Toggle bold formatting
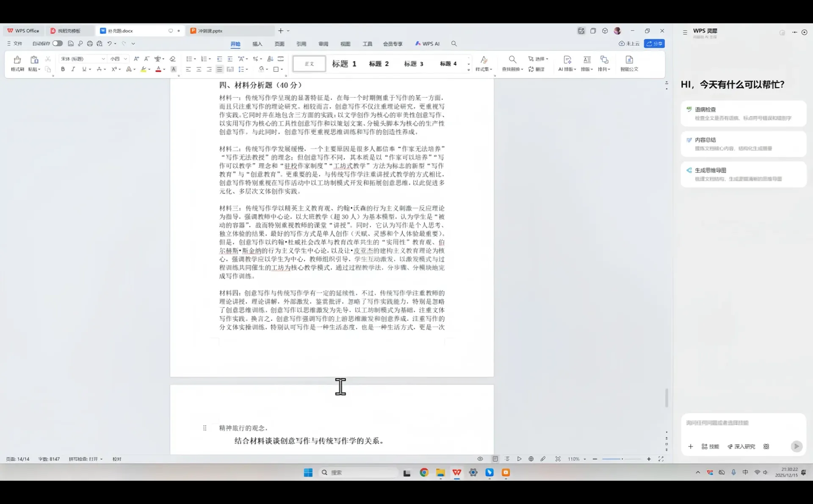 click(x=63, y=69)
